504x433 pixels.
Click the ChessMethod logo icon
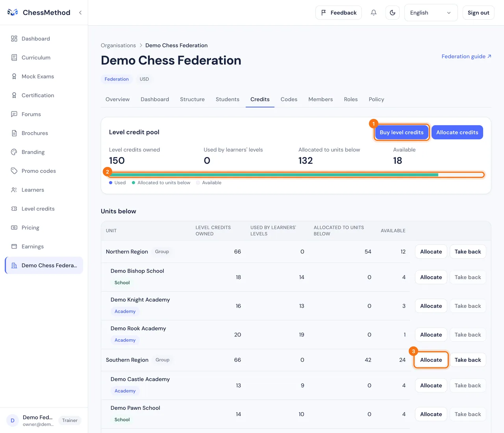[13, 13]
